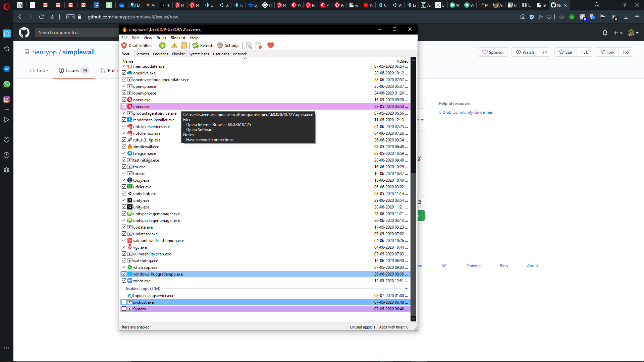Collapse the Disabled apps group arrow
644x362 pixels.
click(x=407, y=288)
